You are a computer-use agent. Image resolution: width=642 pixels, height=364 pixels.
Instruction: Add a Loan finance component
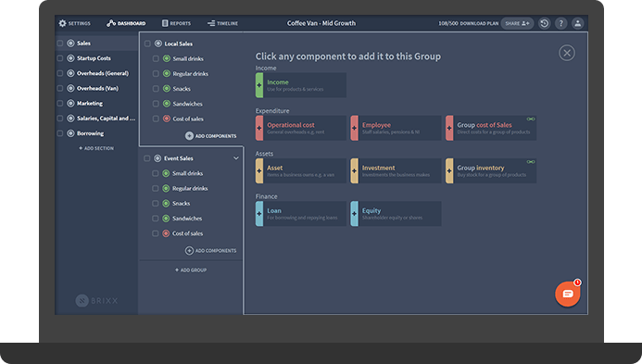tap(301, 213)
